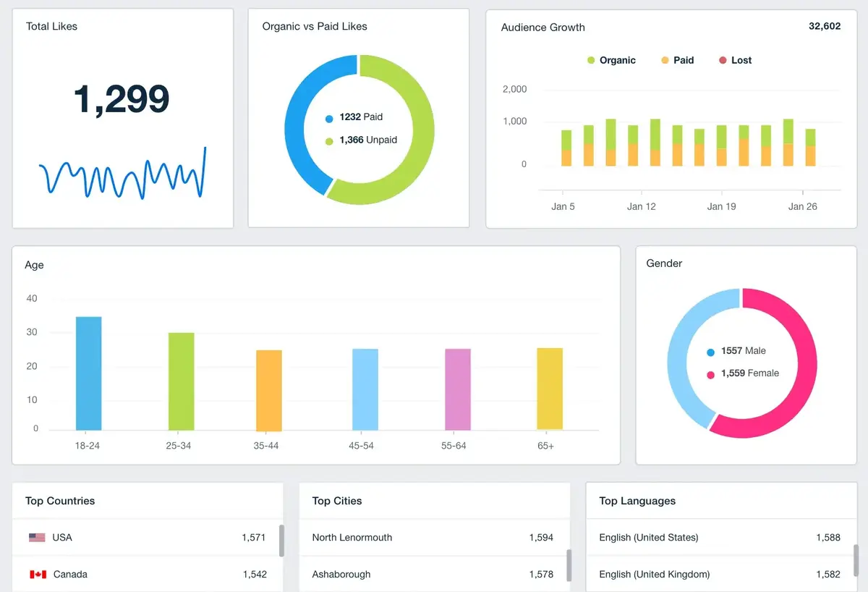This screenshot has width=868, height=592.
Task: Click the yellow 65+ age bar
Action: pos(550,389)
